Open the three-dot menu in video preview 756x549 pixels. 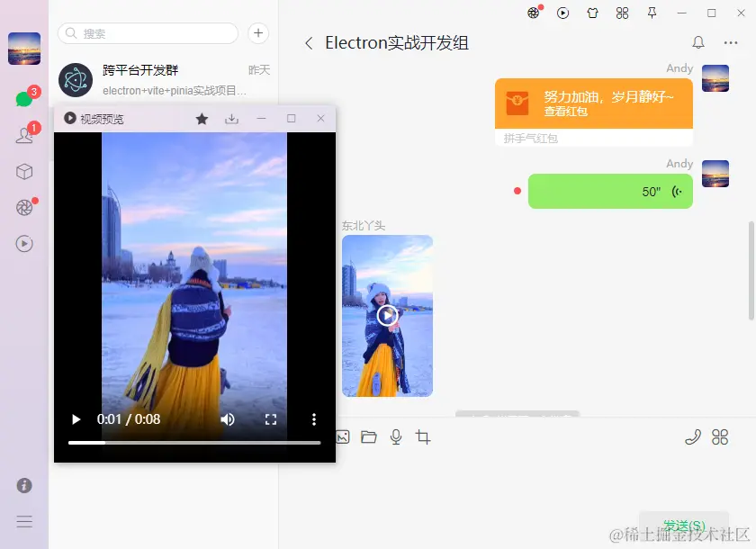(314, 418)
